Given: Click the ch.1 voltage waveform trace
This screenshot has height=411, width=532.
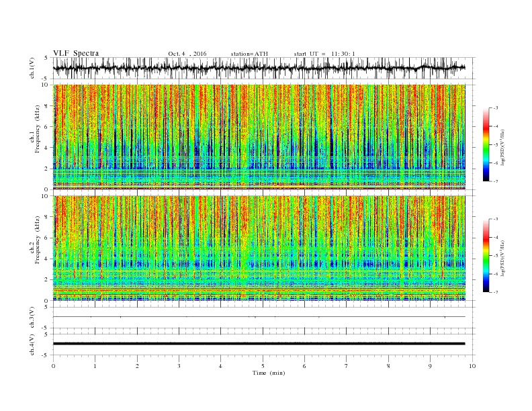Looking at the screenshot, I should (x=259, y=68).
